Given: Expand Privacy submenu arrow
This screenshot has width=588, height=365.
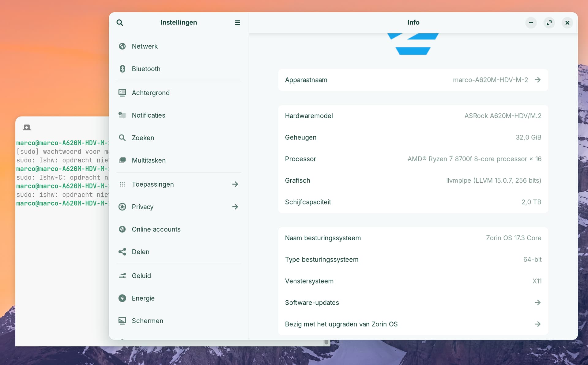Looking at the screenshot, I should point(235,207).
